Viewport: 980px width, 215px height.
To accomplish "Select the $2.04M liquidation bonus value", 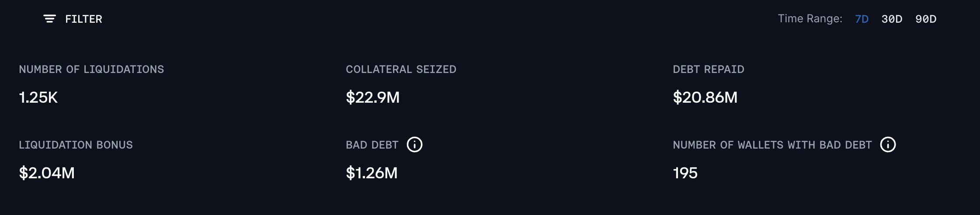I will (x=47, y=173).
